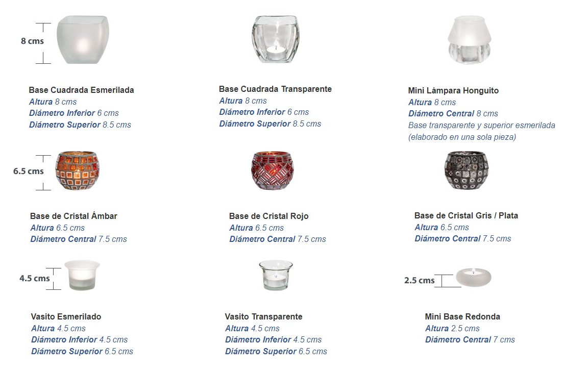Click the 8 cms height marker label
This screenshot has width=588, height=369.
(32, 41)
